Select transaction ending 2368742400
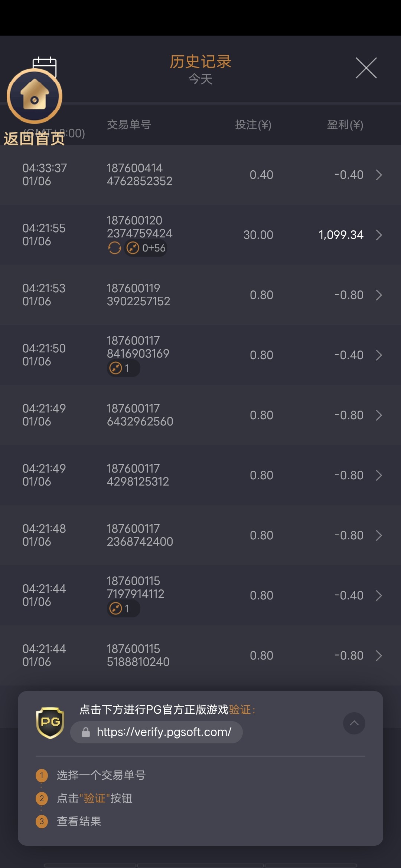This screenshot has height=868, width=401. pos(140,535)
